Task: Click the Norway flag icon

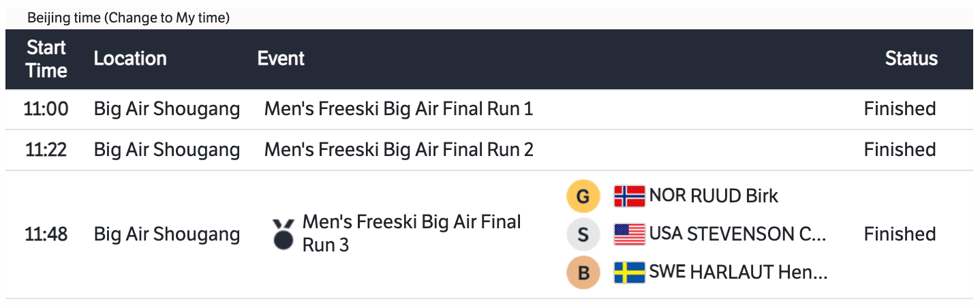Action: click(x=629, y=196)
